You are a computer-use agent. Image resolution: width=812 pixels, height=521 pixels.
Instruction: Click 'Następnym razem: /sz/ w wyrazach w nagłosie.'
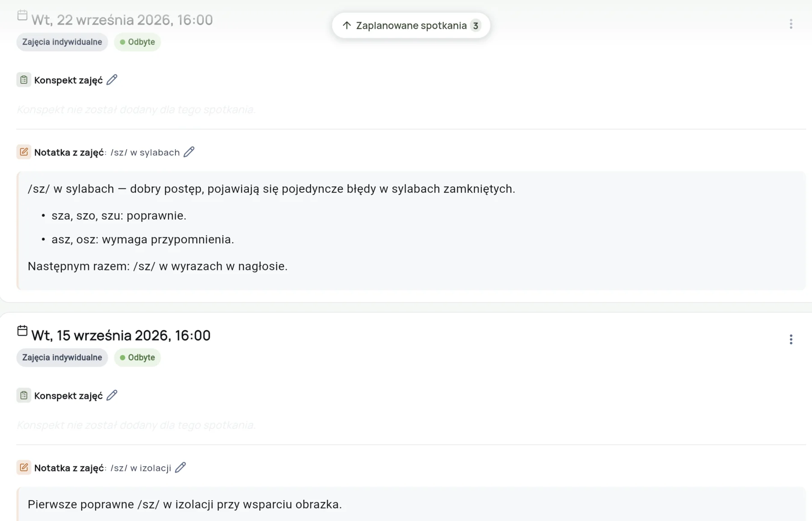coord(157,266)
